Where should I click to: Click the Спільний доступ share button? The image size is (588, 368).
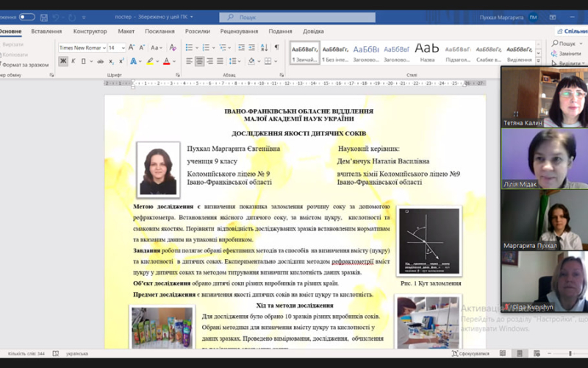(x=573, y=31)
